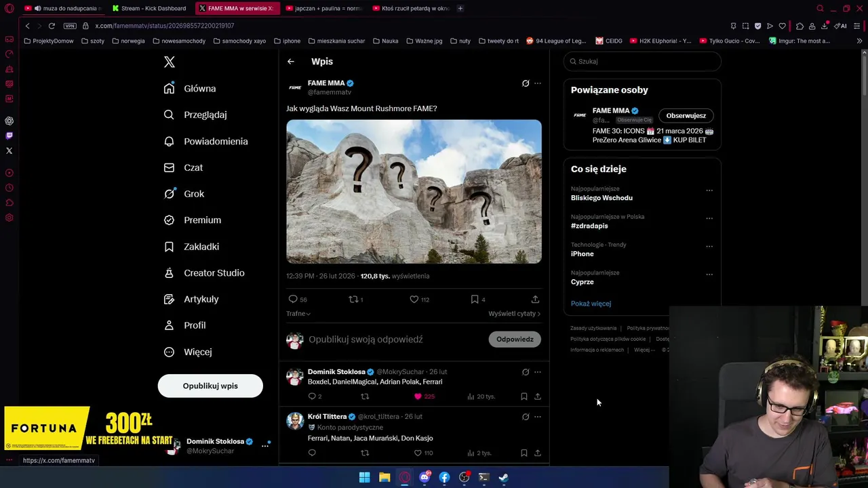Open History clock icon in Opera sidebar

pos(9,188)
